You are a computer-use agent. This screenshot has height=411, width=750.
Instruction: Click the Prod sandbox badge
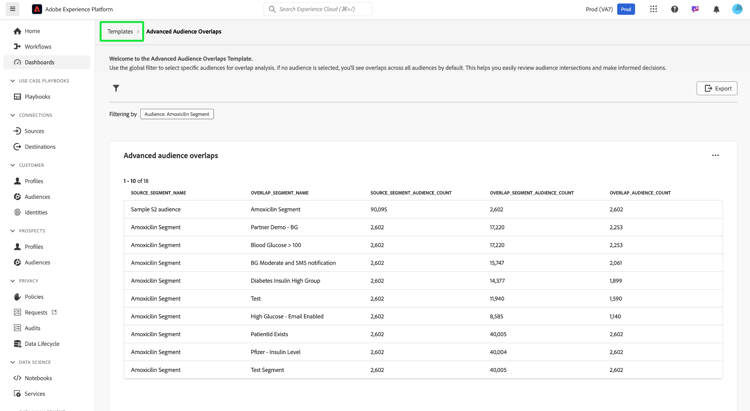tap(626, 9)
